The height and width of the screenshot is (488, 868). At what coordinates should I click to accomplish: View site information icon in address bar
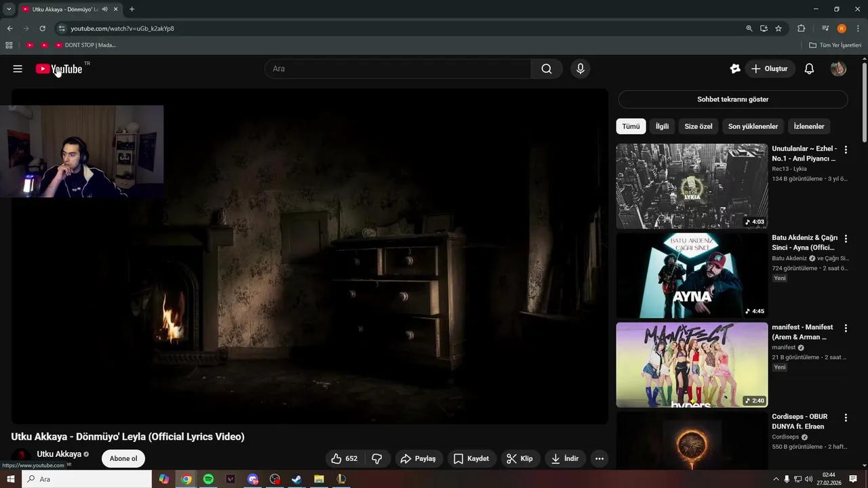click(62, 28)
